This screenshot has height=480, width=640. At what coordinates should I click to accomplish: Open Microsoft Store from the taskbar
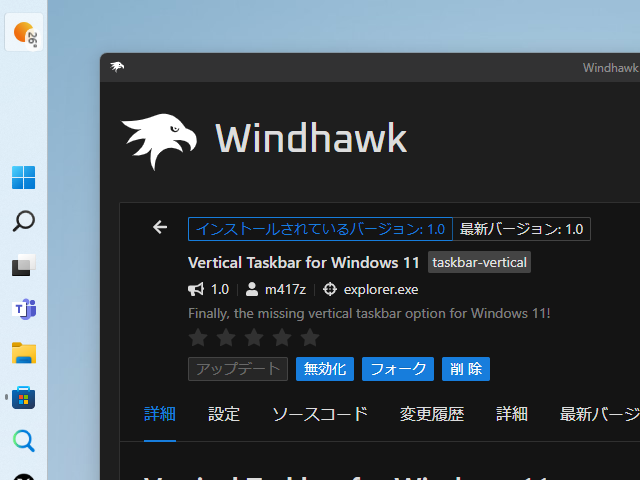[24, 397]
